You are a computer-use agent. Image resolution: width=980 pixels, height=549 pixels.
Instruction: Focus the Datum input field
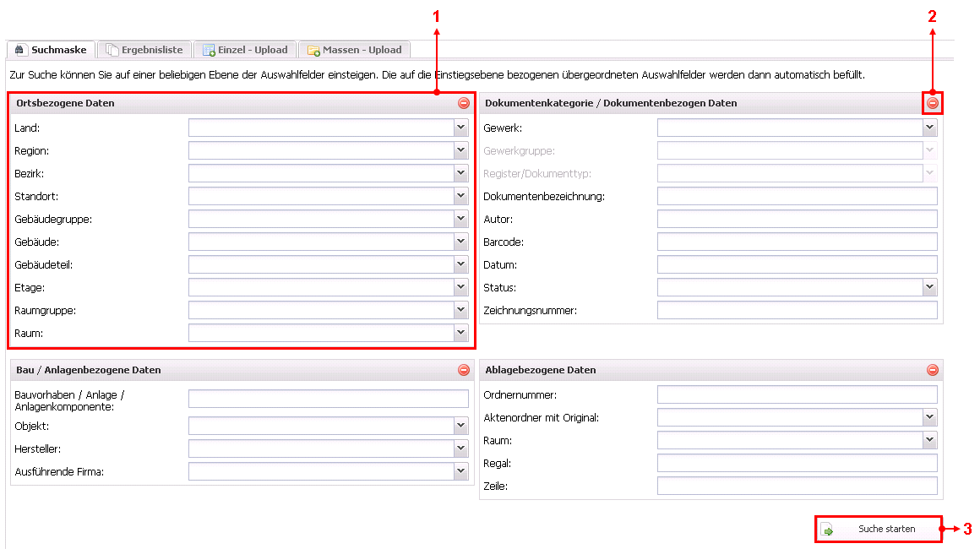pos(797,265)
